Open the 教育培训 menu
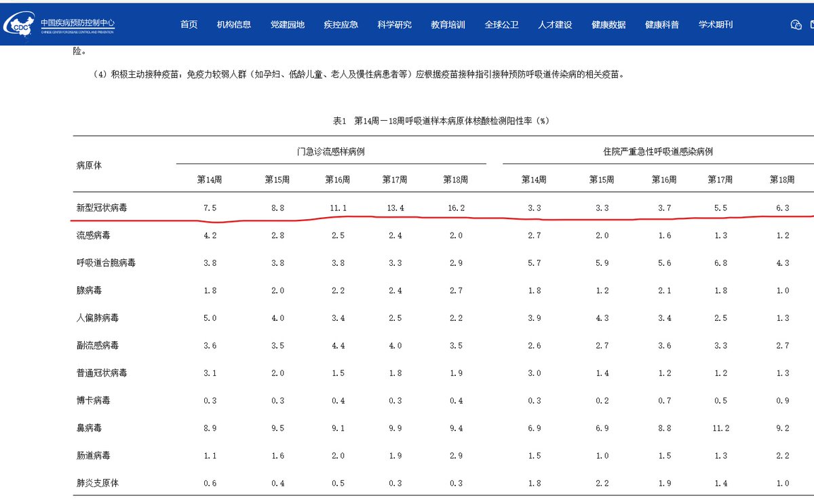The width and height of the screenshot is (814, 504). pyautogui.click(x=448, y=24)
